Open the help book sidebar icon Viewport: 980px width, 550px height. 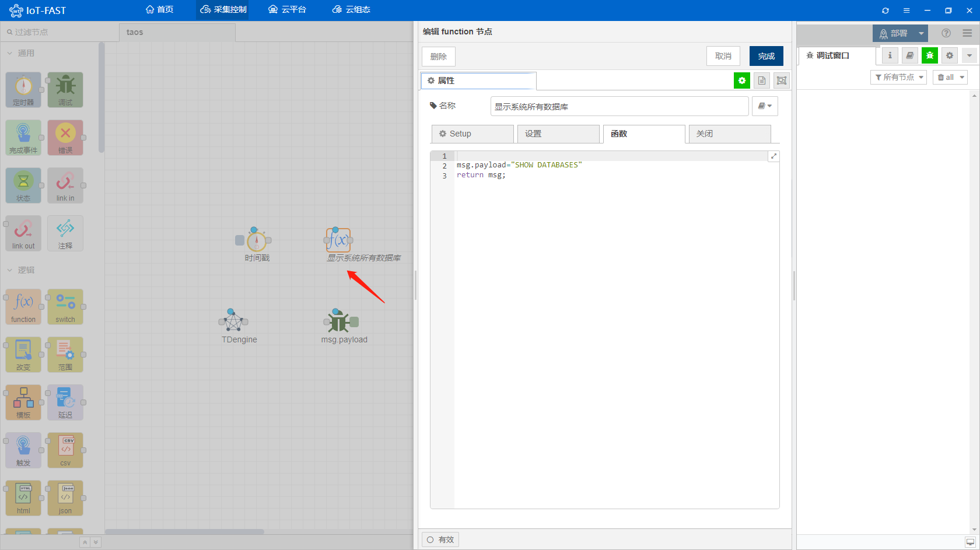(910, 55)
